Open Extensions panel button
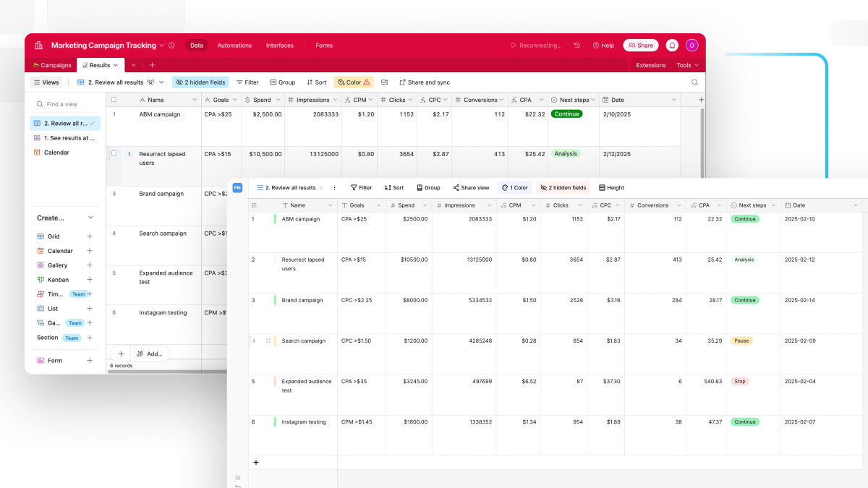This screenshot has height=488, width=868. pyautogui.click(x=651, y=65)
